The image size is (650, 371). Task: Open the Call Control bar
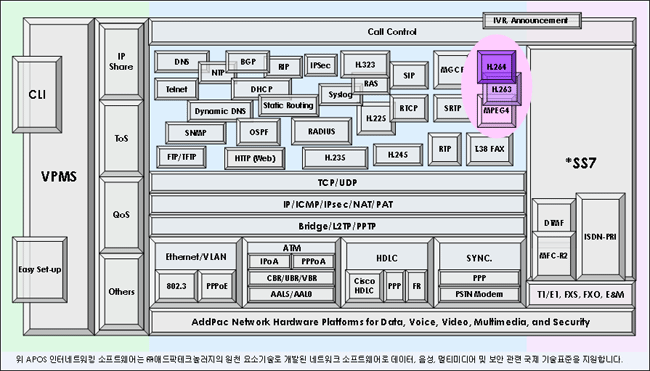(392, 32)
